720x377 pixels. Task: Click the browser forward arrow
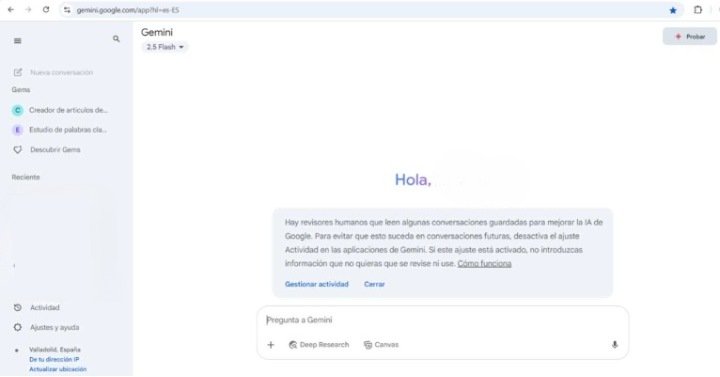(28, 10)
